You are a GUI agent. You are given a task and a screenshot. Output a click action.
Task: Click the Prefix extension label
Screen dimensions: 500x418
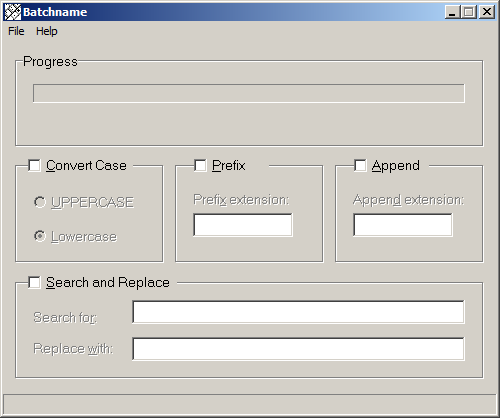(241, 200)
